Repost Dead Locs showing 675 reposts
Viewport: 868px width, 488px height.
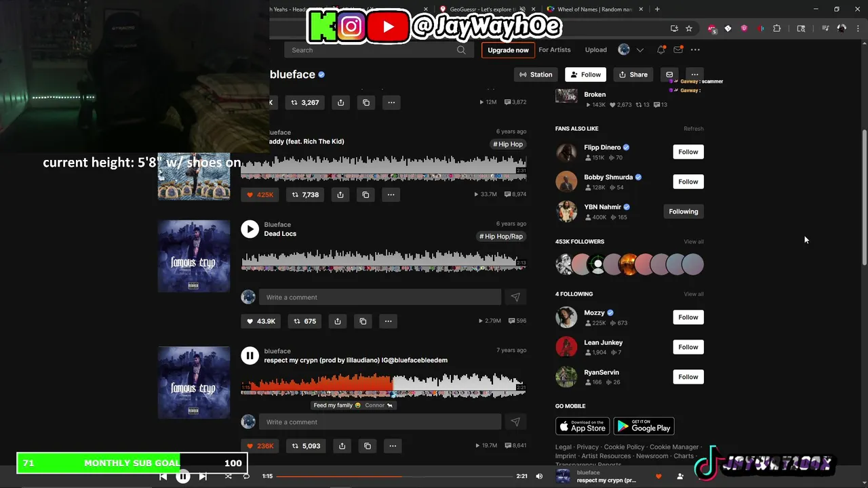tap(304, 321)
